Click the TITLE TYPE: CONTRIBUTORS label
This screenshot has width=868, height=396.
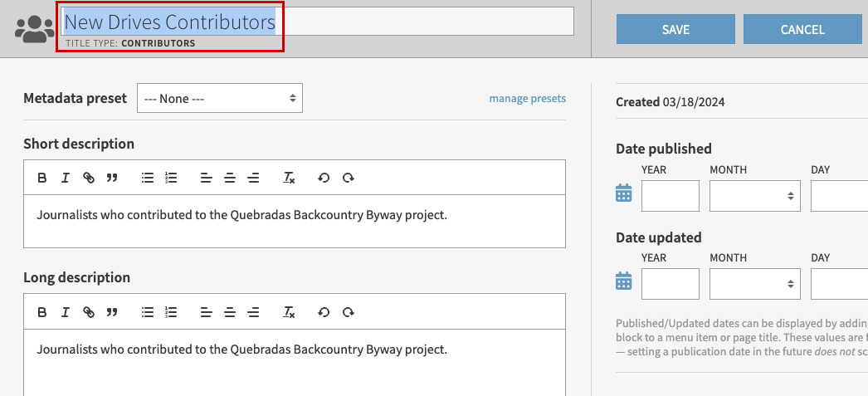click(130, 43)
